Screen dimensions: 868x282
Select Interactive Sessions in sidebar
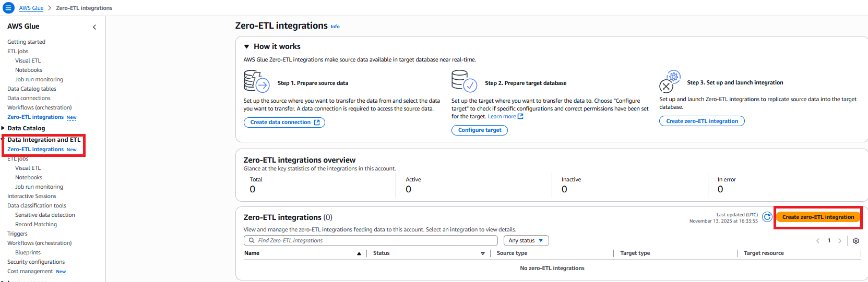[31, 197]
